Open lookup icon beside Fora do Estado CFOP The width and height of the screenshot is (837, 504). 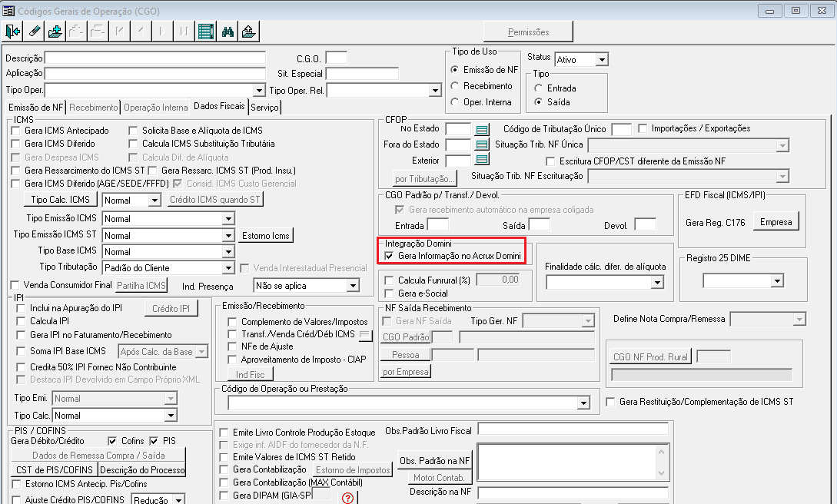(x=481, y=144)
